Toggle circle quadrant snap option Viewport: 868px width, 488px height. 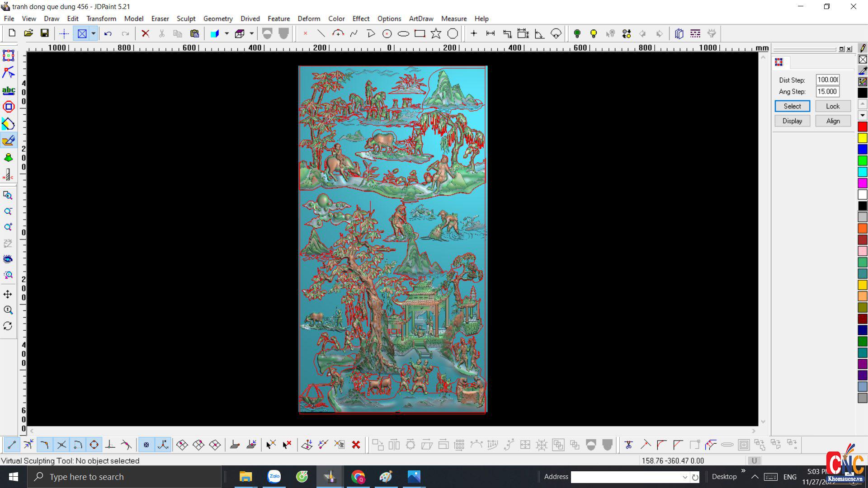tap(94, 445)
